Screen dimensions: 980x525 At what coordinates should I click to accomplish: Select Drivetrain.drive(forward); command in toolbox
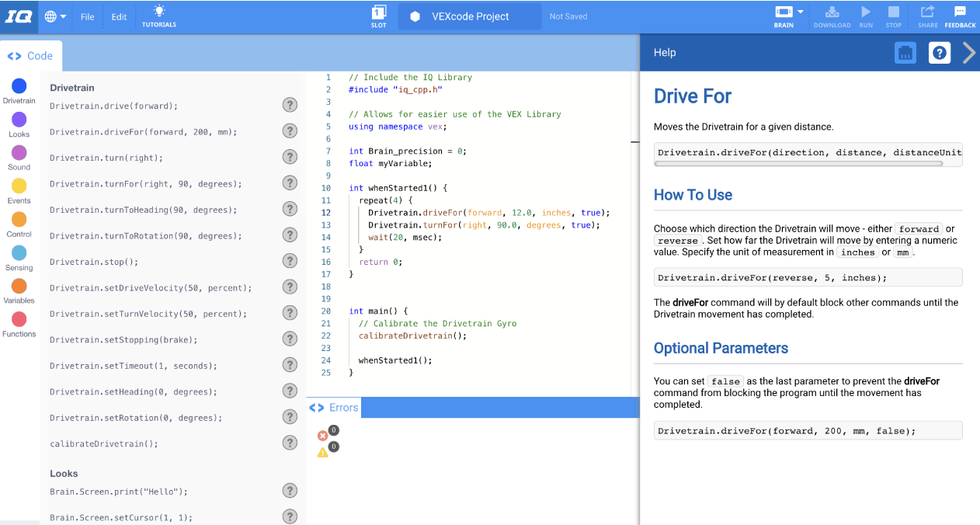click(x=114, y=106)
